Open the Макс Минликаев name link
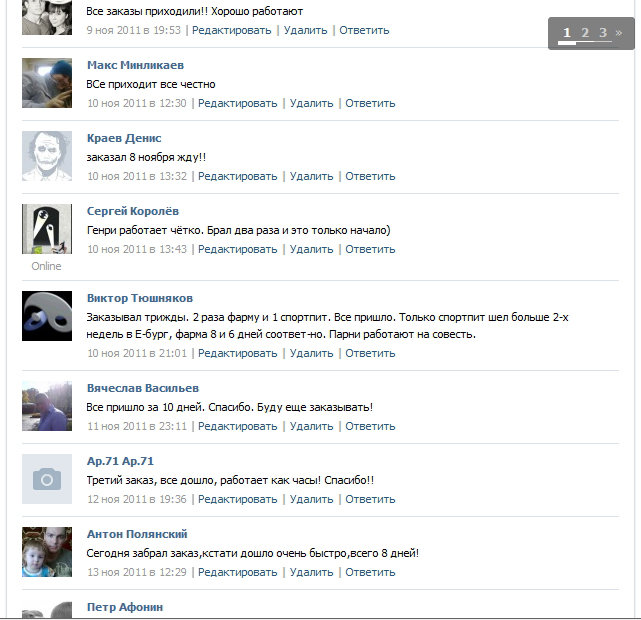 click(135, 65)
